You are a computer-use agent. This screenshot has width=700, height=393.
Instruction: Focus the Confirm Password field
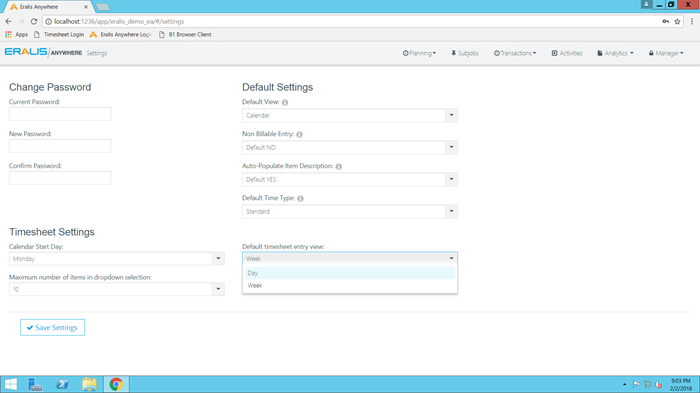pyautogui.click(x=60, y=178)
